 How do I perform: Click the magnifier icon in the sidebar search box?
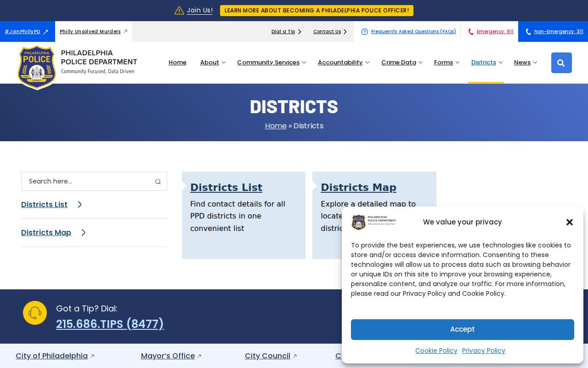pos(158,182)
